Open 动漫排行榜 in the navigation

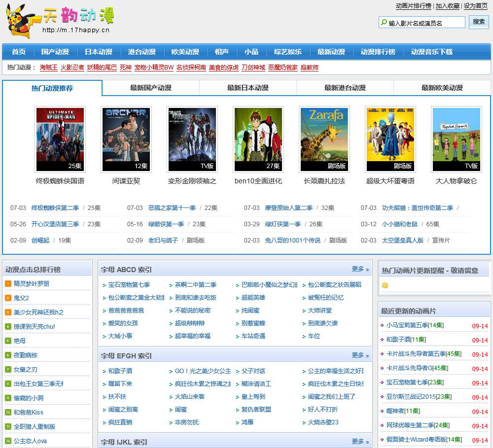coord(378,52)
